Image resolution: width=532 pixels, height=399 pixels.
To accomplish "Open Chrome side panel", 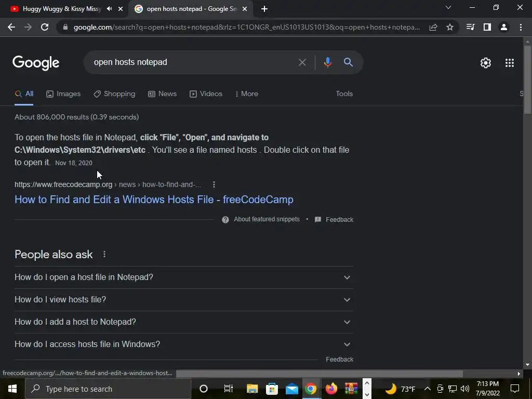I will [x=487, y=27].
